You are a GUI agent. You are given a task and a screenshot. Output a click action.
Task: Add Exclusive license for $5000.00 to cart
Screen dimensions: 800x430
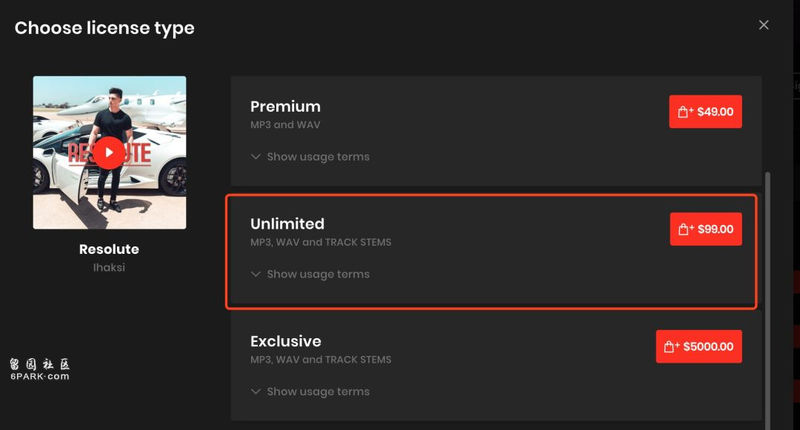click(699, 346)
